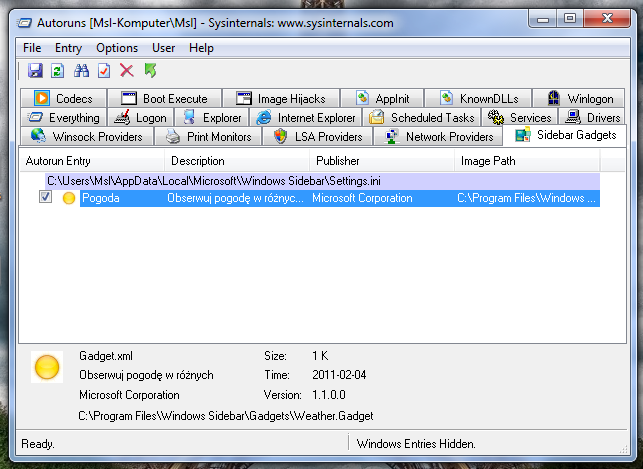Select the Print Monitors tab
The width and height of the screenshot is (643, 469).
point(208,136)
